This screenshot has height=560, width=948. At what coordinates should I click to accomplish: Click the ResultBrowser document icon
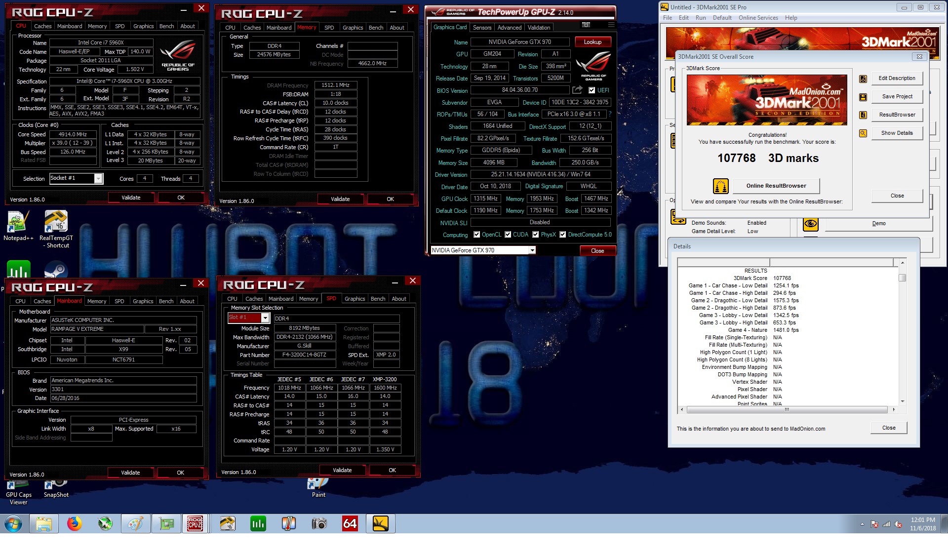[863, 115]
